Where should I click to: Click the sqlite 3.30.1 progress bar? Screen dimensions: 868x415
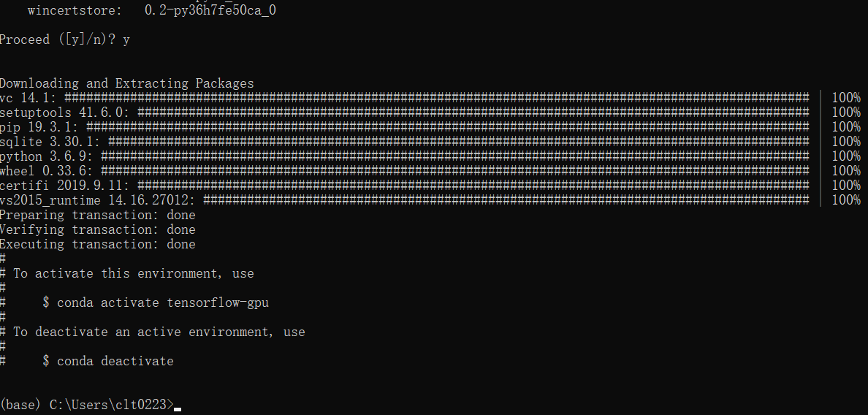(458, 142)
